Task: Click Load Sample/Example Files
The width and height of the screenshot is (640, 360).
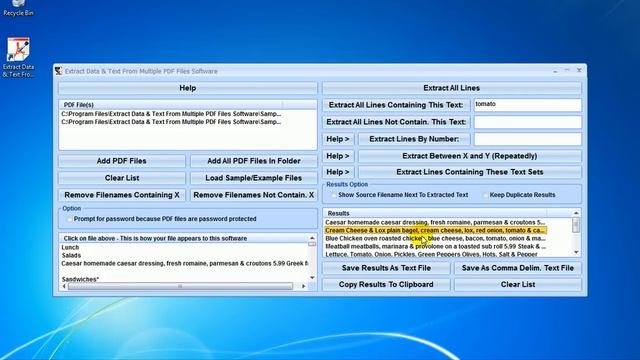Action: 254,178
